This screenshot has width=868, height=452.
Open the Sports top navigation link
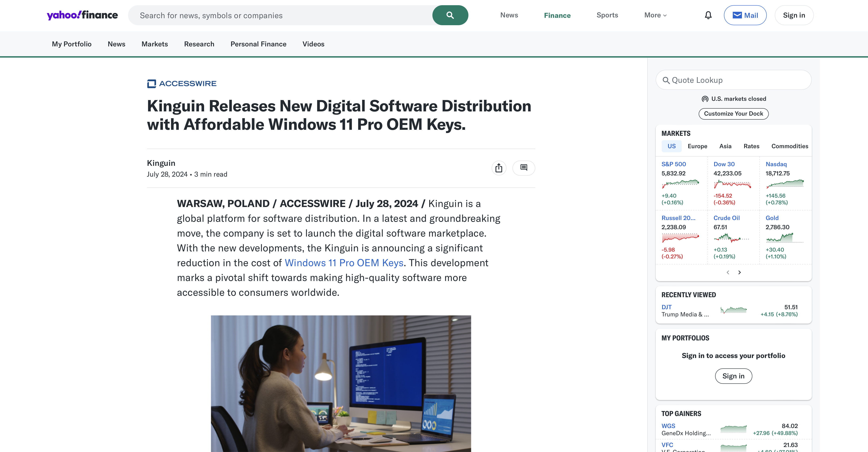pos(607,15)
